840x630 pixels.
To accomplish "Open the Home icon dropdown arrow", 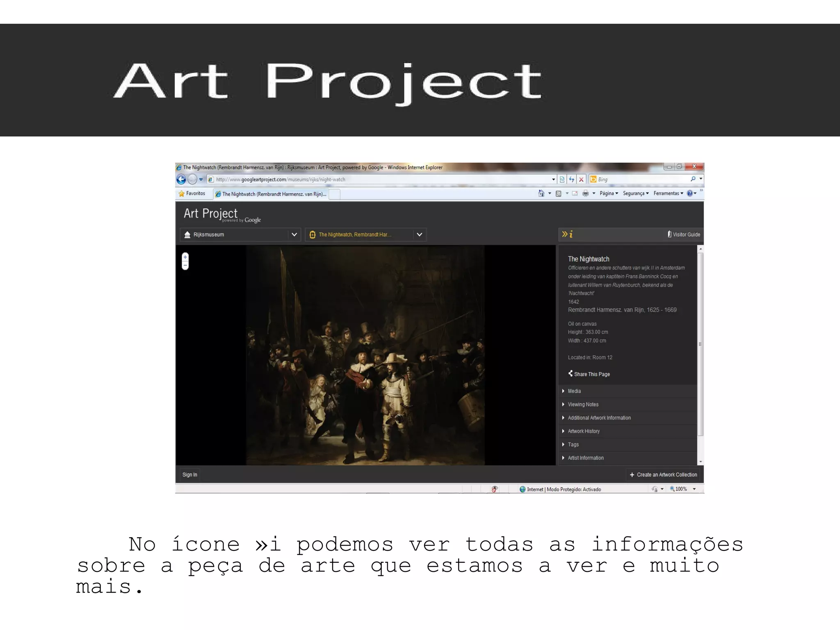I will tap(550, 193).
